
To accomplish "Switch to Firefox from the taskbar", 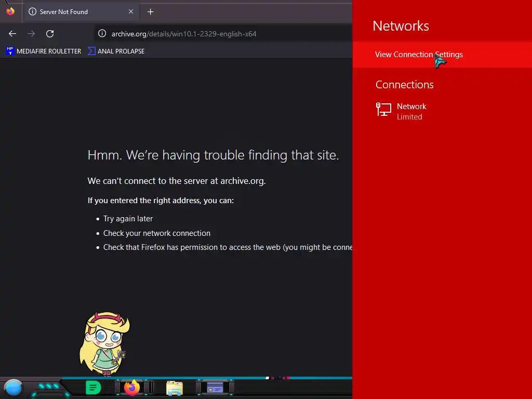I will 132,388.
